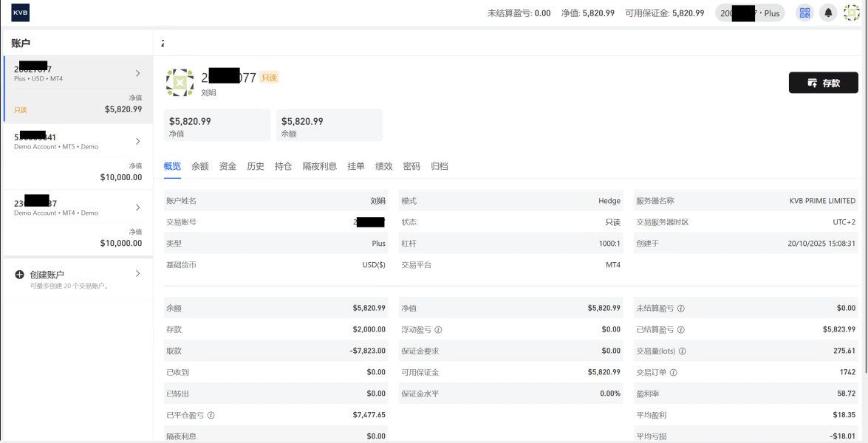This screenshot has width=868, height=443.
Task: Select the Plus USD MT4 account card
Action: [x=78, y=89]
